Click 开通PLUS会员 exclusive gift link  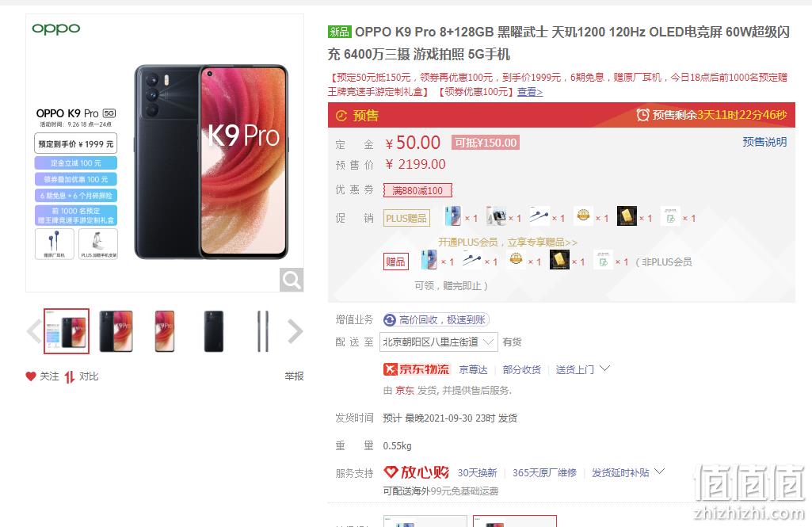(x=508, y=242)
